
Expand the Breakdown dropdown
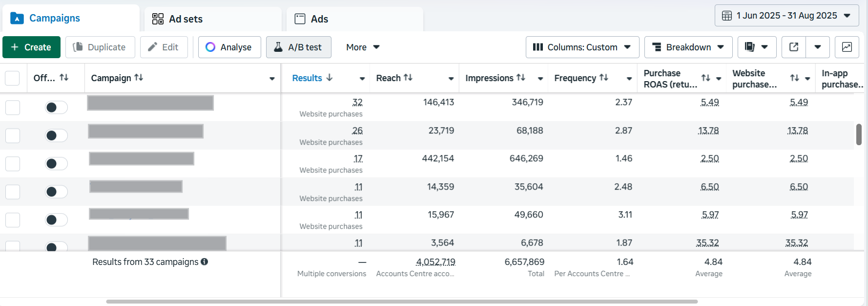pos(688,47)
